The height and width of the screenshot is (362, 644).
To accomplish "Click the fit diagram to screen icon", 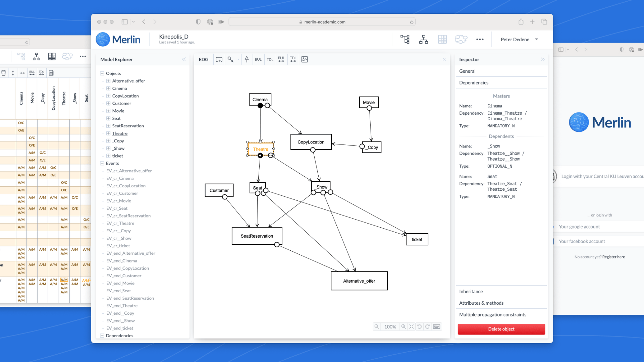I will click(x=412, y=326).
